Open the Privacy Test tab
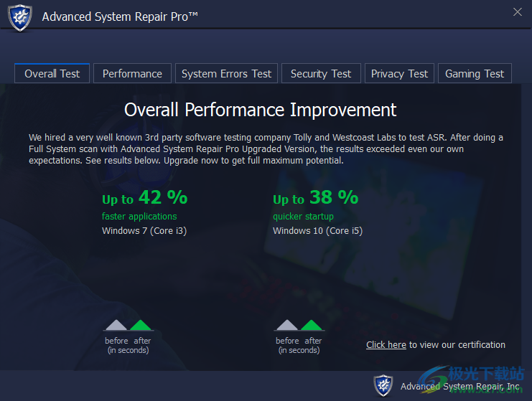Image resolution: width=532 pixels, height=401 pixels. 399,73
